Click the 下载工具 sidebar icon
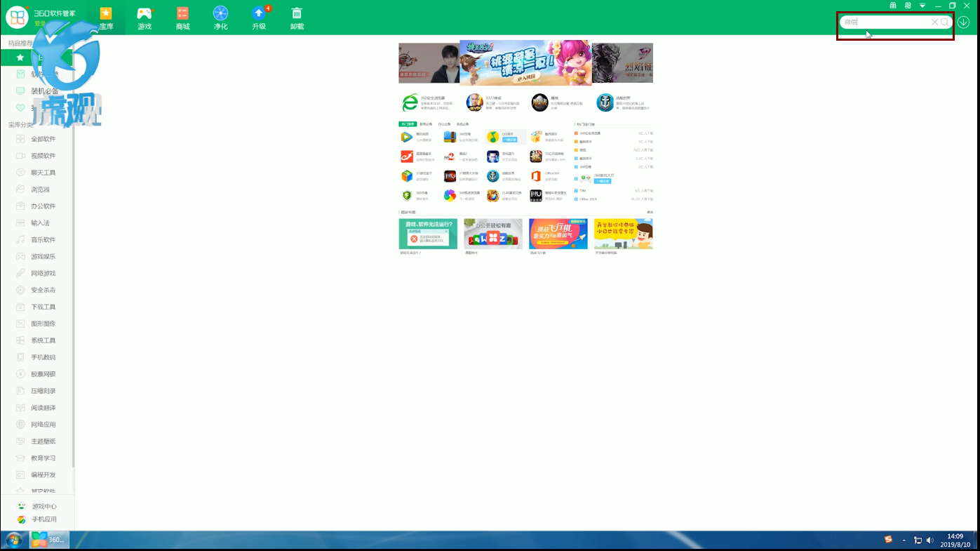Screen dimensions: 980x551 [20, 307]
